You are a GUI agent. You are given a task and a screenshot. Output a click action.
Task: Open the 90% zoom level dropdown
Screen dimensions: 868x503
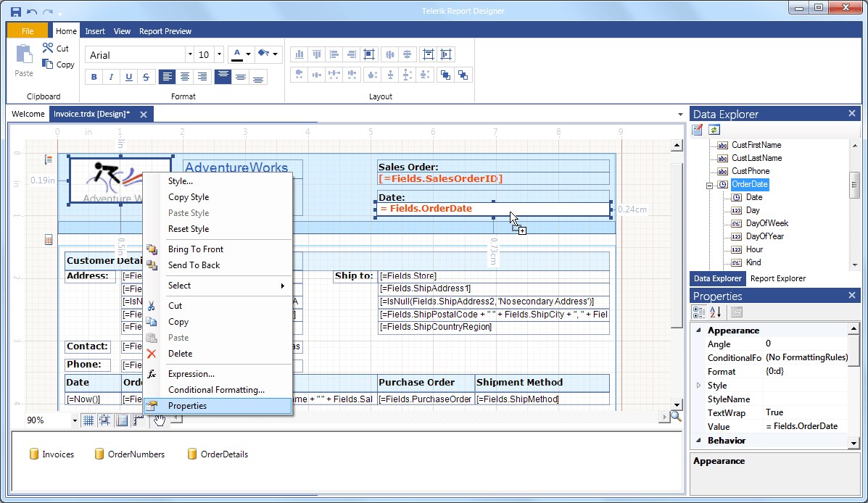pyautogui.click(x=74, y=420)
